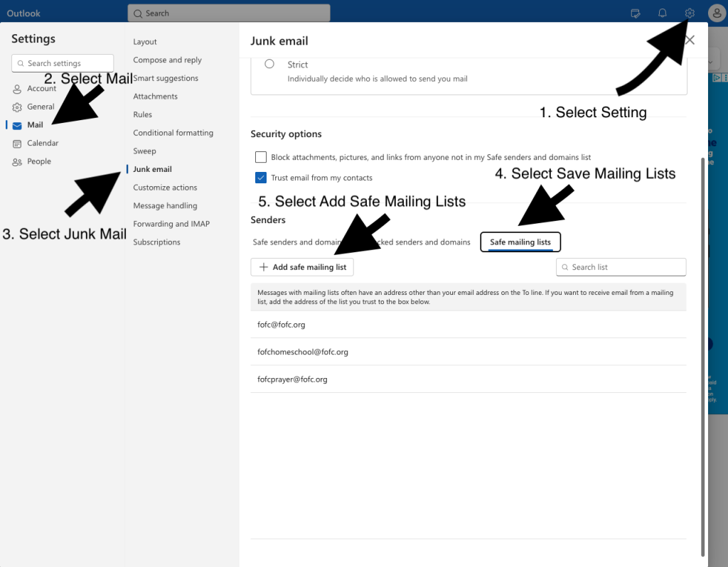Open the settings gear icon
728x567 pixels.
689,13
